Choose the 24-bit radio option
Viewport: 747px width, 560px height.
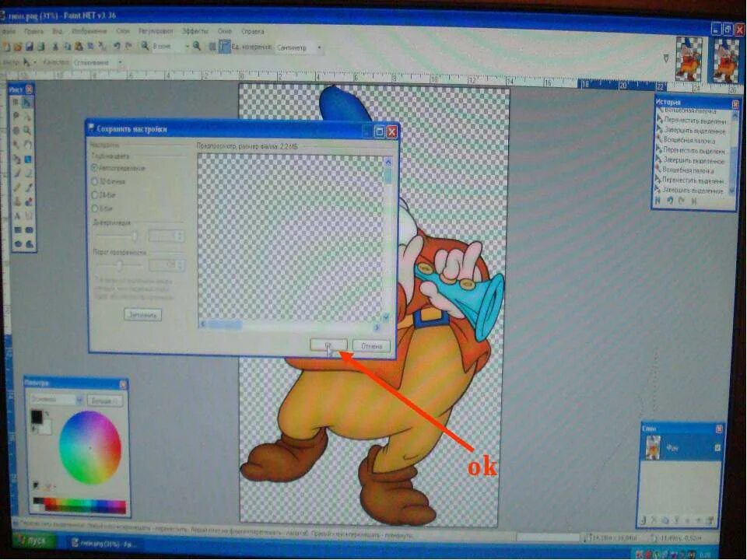(x=94, y=194)
